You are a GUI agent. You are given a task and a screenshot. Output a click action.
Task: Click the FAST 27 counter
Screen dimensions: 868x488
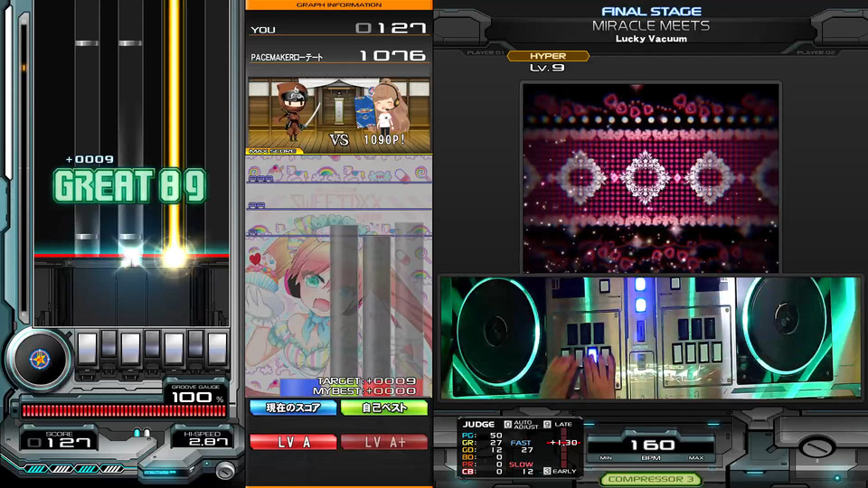pos(522,446)
